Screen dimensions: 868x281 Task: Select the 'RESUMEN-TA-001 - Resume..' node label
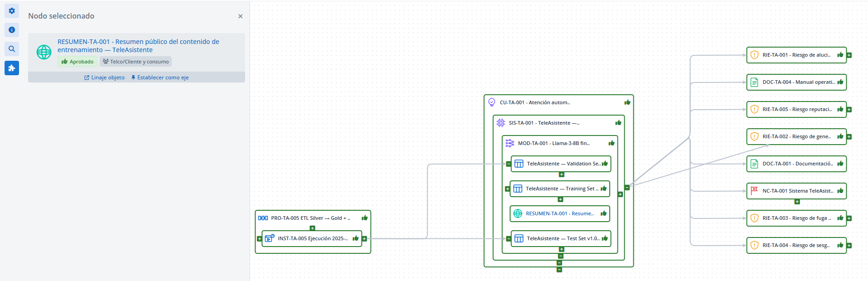[x=559, y=213]
